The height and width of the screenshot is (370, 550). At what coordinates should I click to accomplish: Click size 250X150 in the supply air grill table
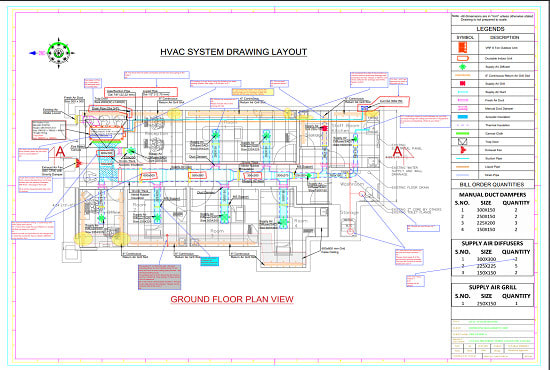click(x=488, y=303)
